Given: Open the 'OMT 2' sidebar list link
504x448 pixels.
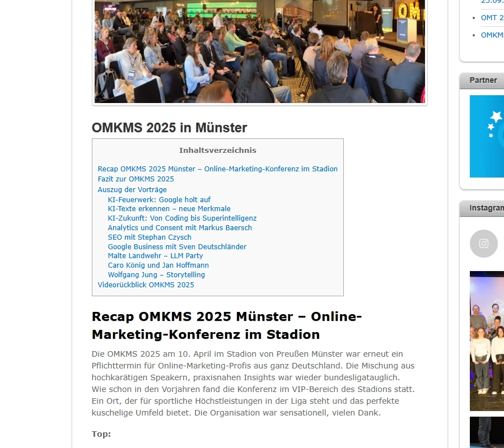Looking at the screenshot, I should (492, 18).
